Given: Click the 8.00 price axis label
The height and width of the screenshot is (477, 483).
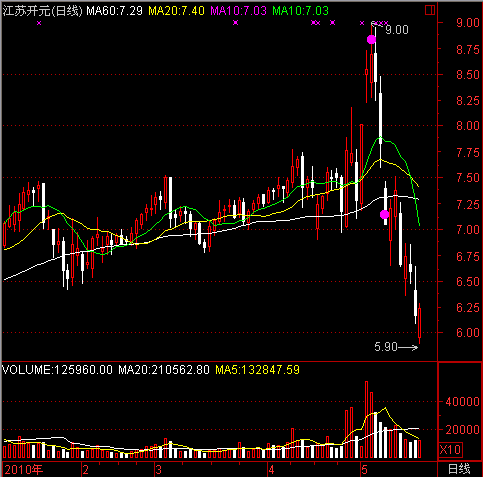Looking at the screenshot, I should [468, 126].
